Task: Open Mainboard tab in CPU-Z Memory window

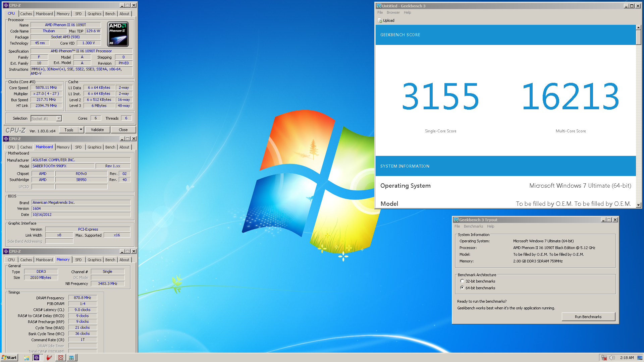Action: (x=44, y=260)
